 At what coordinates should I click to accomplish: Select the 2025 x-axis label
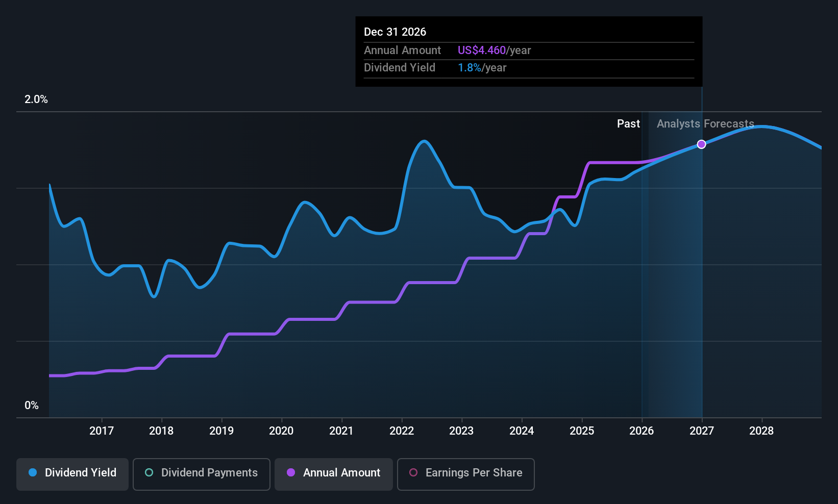(x=582, y=431)
